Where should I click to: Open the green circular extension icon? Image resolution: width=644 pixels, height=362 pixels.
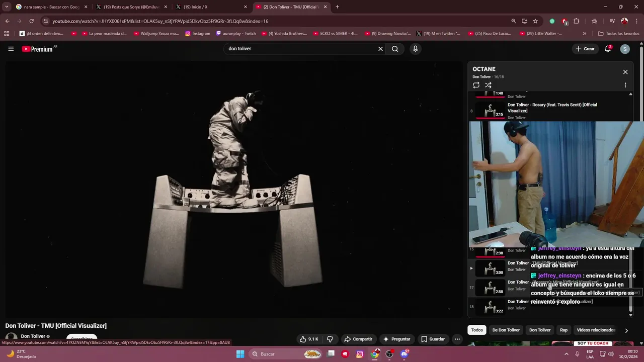pos(552,21)
